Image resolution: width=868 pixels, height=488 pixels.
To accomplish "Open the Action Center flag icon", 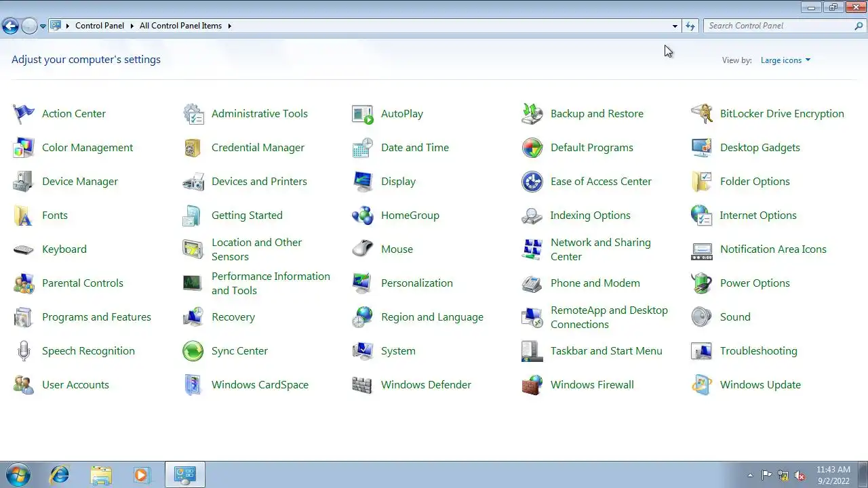I will [x=24, y=114].
